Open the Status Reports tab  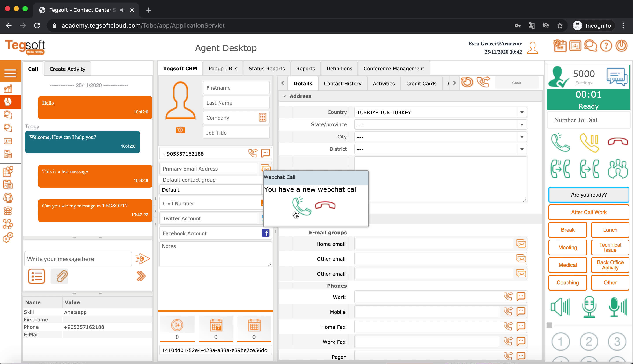[x=267, y=69]
